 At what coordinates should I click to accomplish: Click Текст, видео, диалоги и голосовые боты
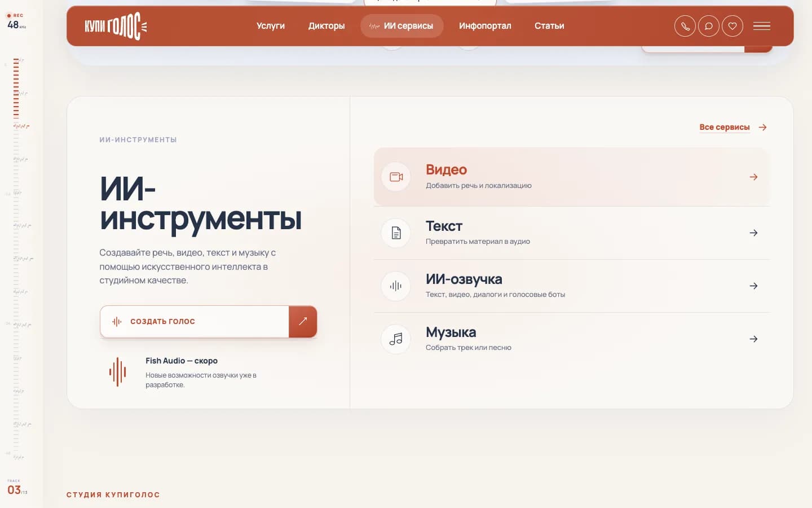click(495, 294)
